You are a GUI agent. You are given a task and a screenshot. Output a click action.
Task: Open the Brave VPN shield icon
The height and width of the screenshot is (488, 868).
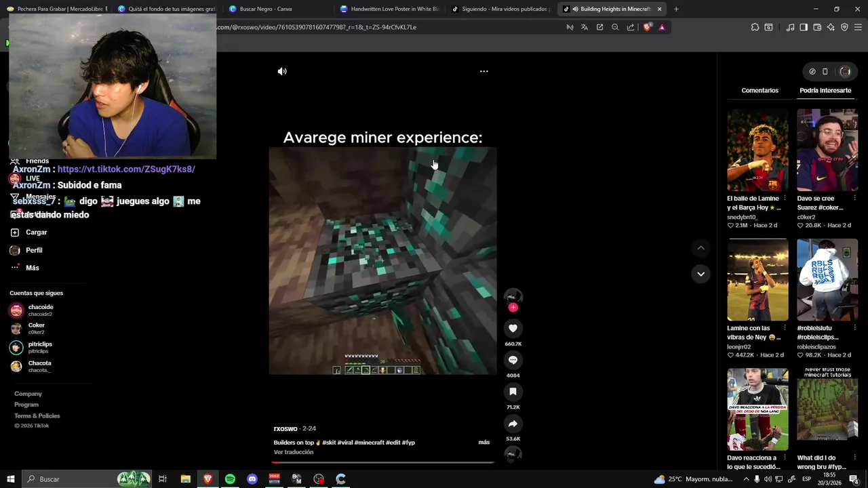coord(844,27)
